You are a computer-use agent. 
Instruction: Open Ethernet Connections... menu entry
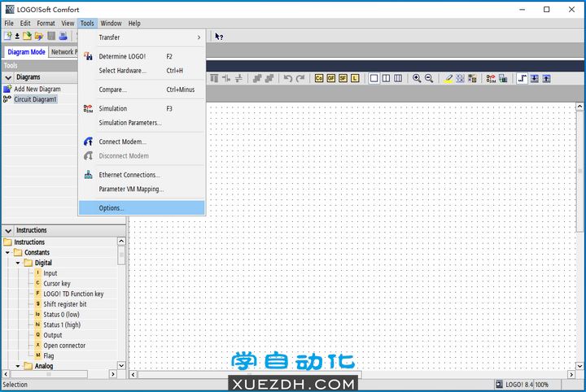tap(142, 175)
